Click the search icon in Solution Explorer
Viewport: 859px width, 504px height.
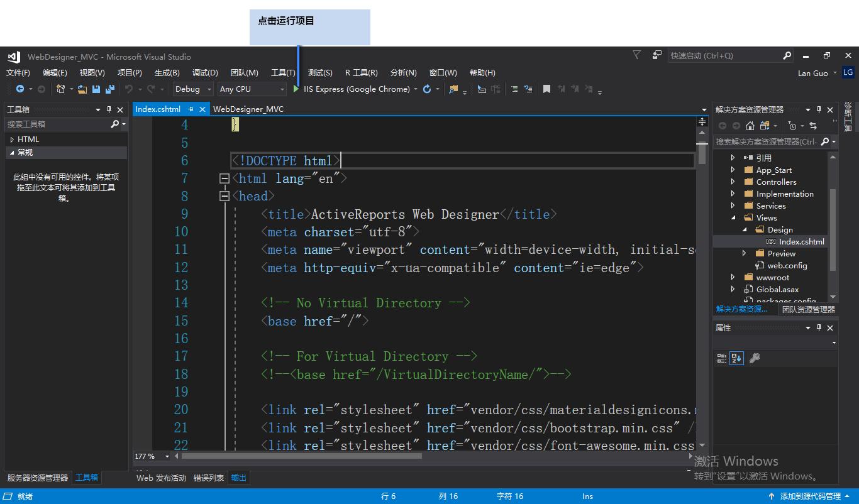click(824, 142)
